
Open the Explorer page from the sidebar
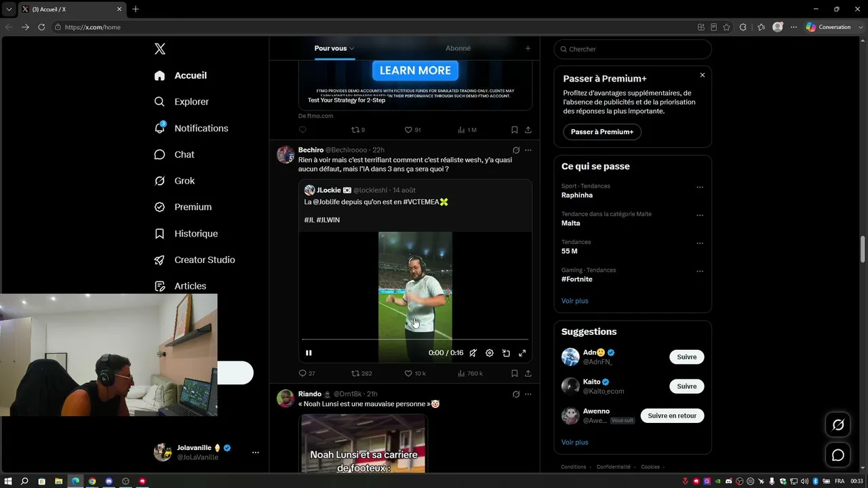[182, 102]
